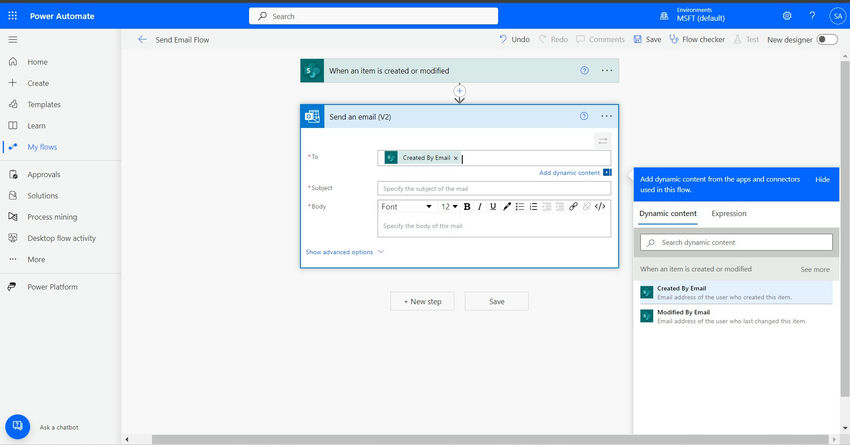
Task: Open Learn in the sidebar
Action: point(36,126)
